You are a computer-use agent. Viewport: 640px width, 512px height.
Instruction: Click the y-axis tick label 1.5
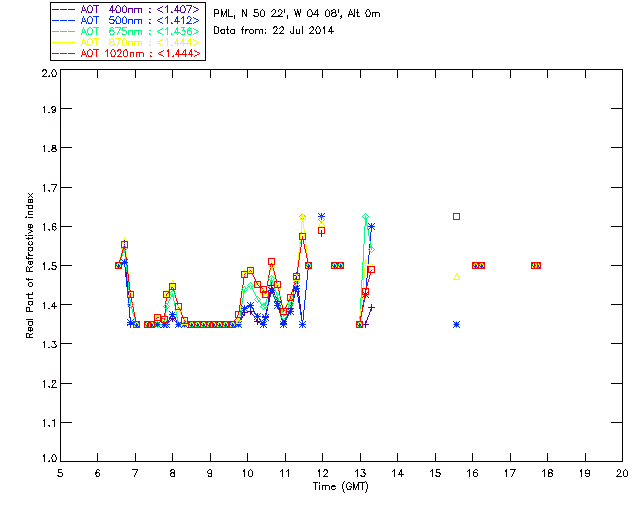[x=49, y=266]
